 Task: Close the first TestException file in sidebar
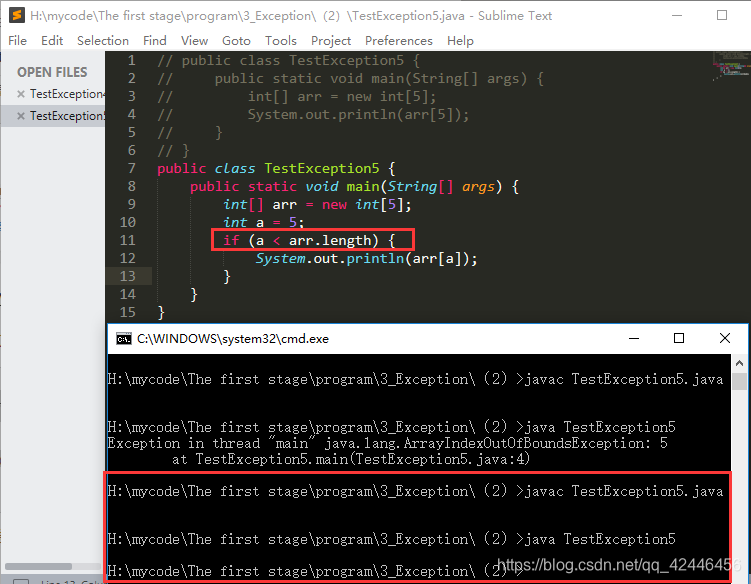(x=21, y=94)
